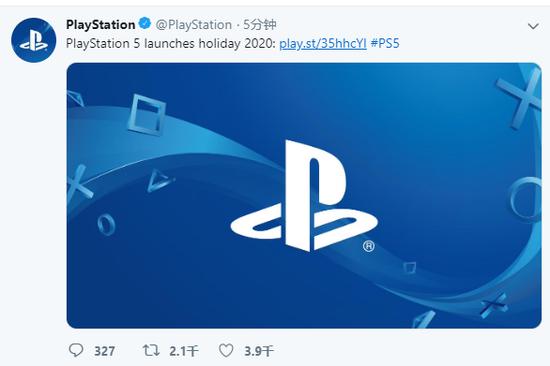Click the @PlayStation handle
This screenshot has width=550, height=366.
[193, 25]
